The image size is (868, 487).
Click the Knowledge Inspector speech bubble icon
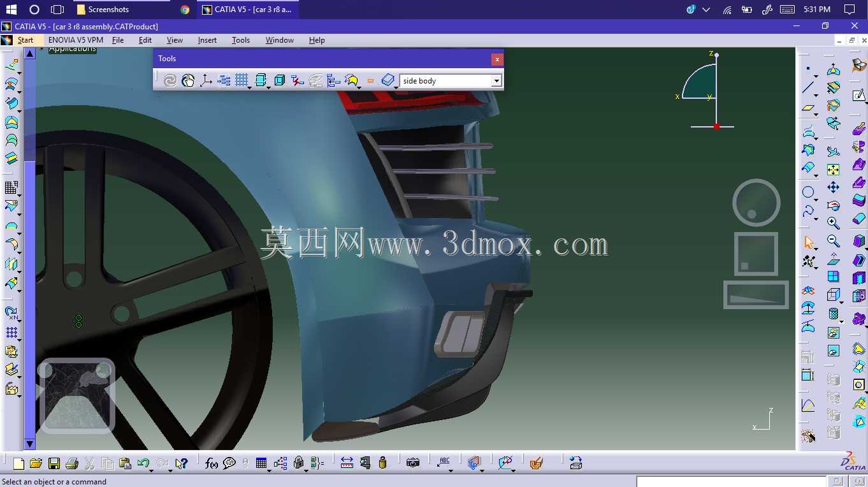tap(229, 463)
